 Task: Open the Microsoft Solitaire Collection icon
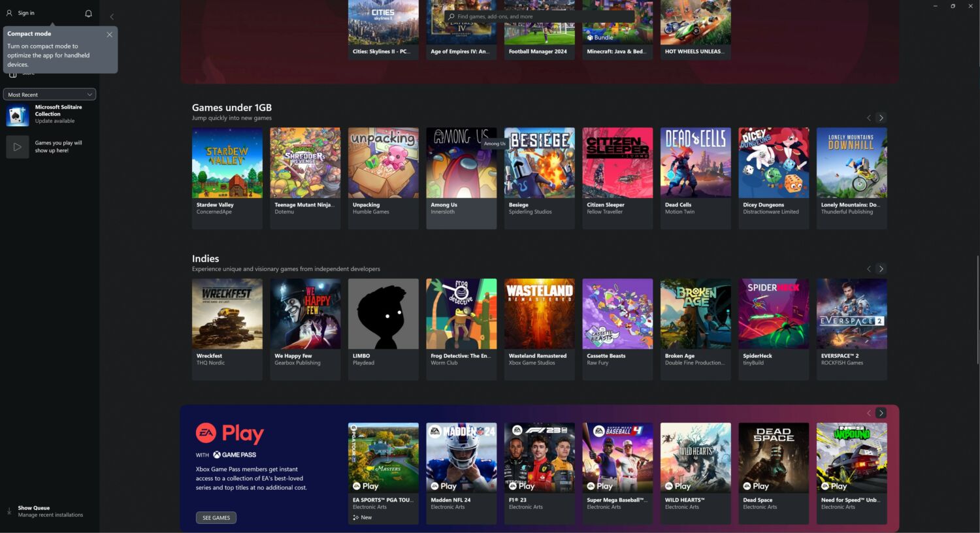tap(17, 115)
